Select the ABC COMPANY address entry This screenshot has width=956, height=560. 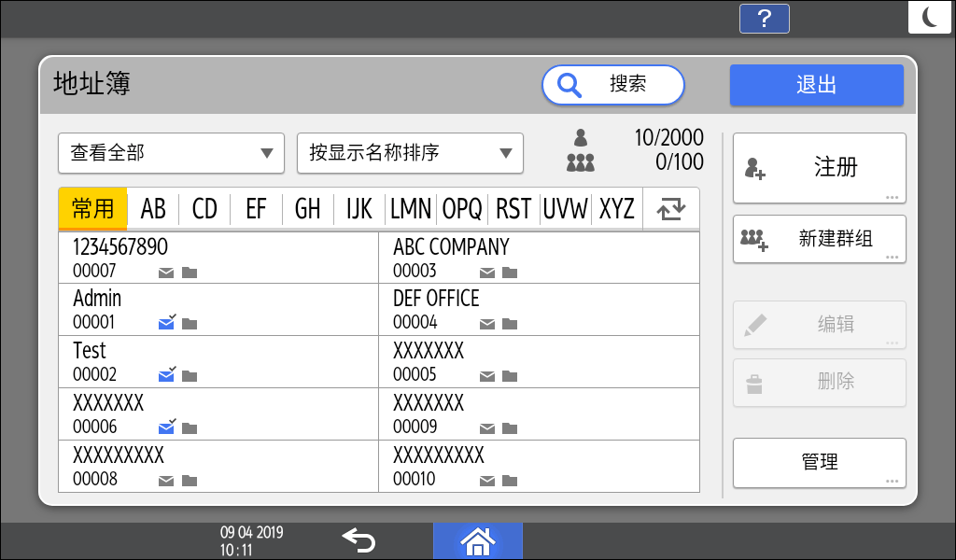point(539,257)
